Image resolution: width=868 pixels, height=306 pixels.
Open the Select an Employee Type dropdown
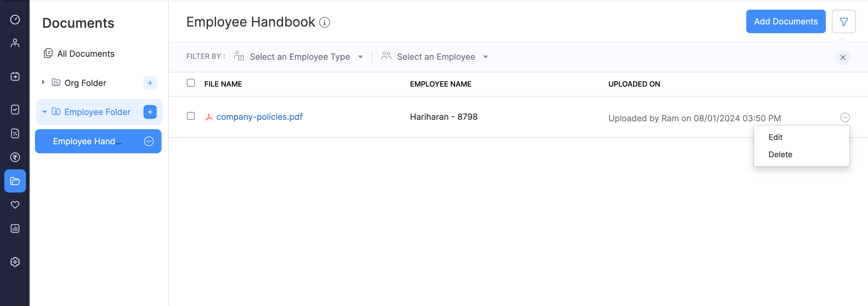(300, 57)
